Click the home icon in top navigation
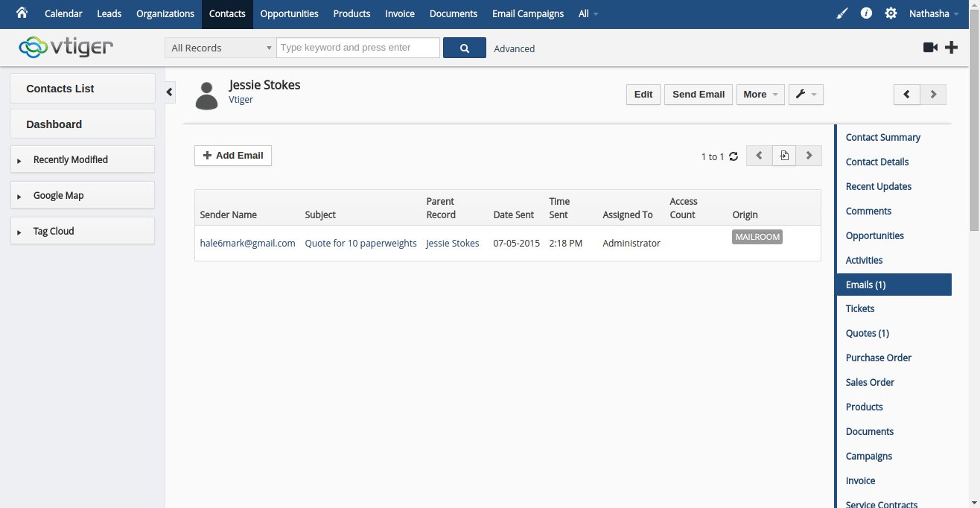Image resolution: width=980 pixels, height=508 pixels. point(22,13)
